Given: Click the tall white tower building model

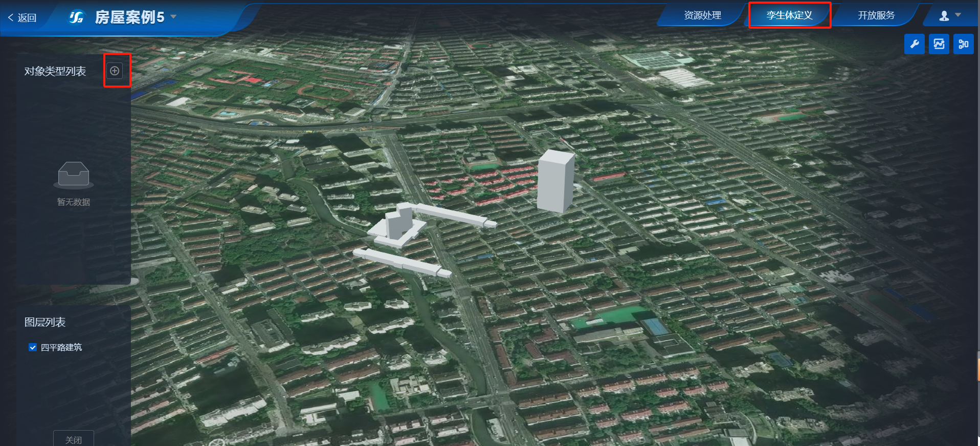Looking at the screenshot, I should pos(555,181).
